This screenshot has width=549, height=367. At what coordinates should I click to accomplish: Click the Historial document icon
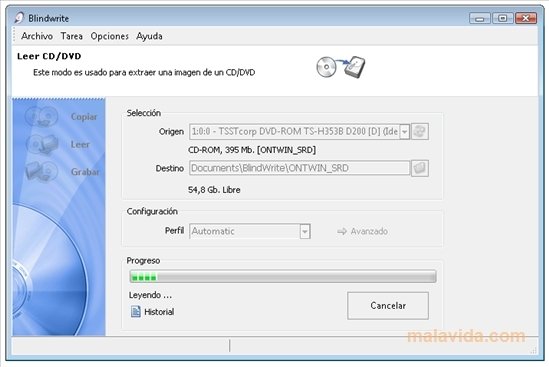[x=135, y=311]
